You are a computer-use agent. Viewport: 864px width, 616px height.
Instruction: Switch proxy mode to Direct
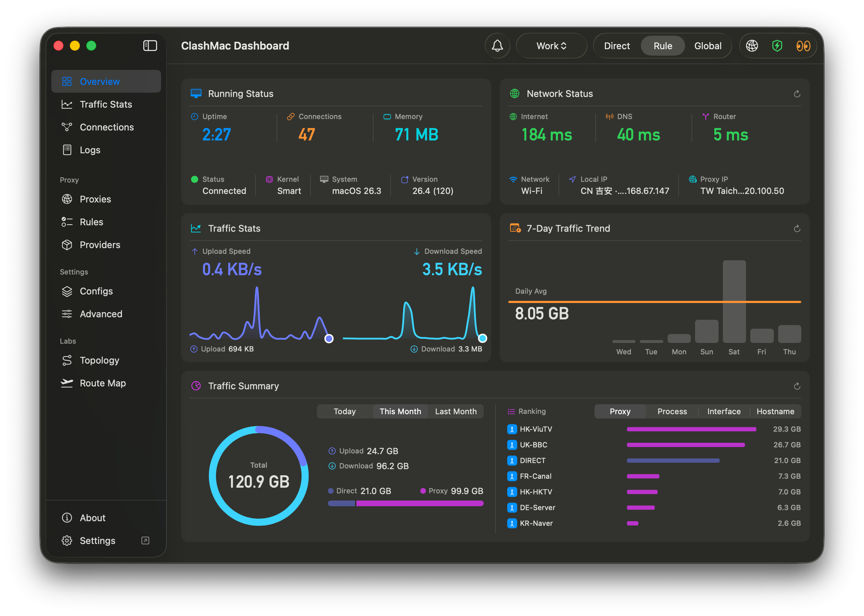point(617,46)
